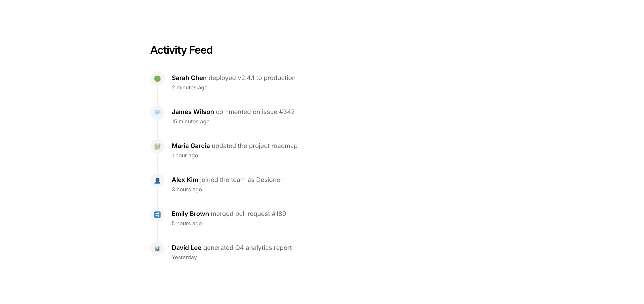Click the Activity Feed heading

coord(181,50)
